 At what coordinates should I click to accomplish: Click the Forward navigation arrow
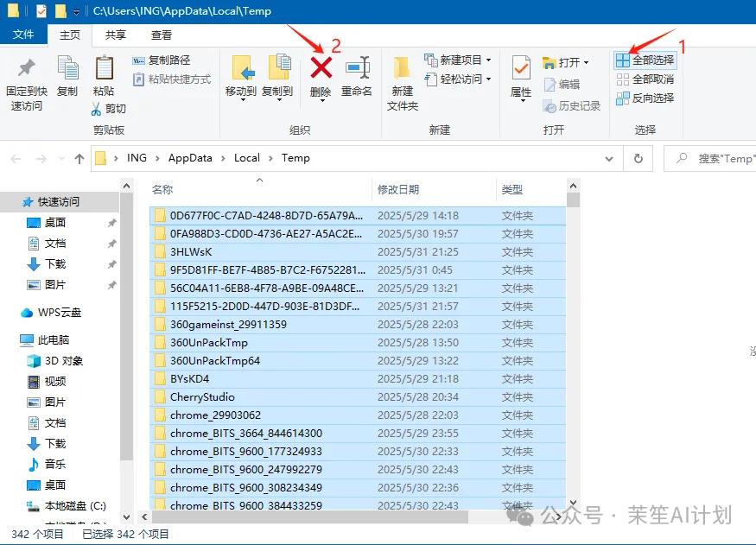(41, 159)
